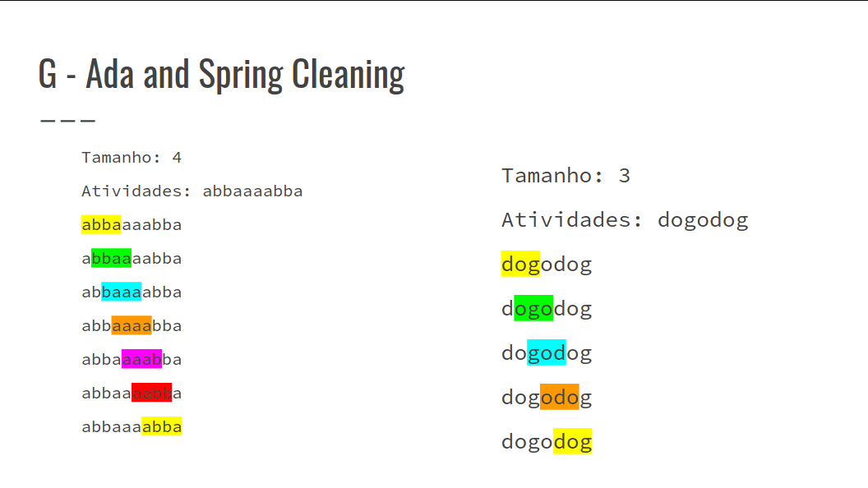Select the cyan highlighted 'baaa' substring
Screen dimensions: 868x488
point(121,292)
